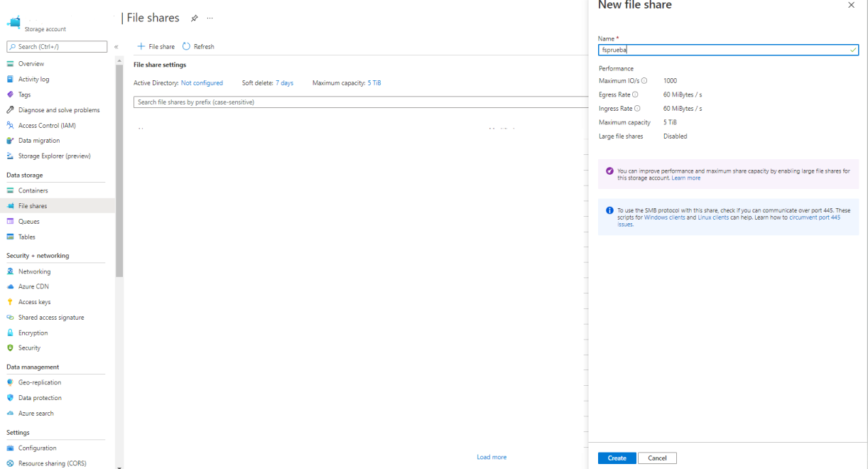868x469 pixels.
Task: Open Networking under Security + networking
Action: click(34, 271)
